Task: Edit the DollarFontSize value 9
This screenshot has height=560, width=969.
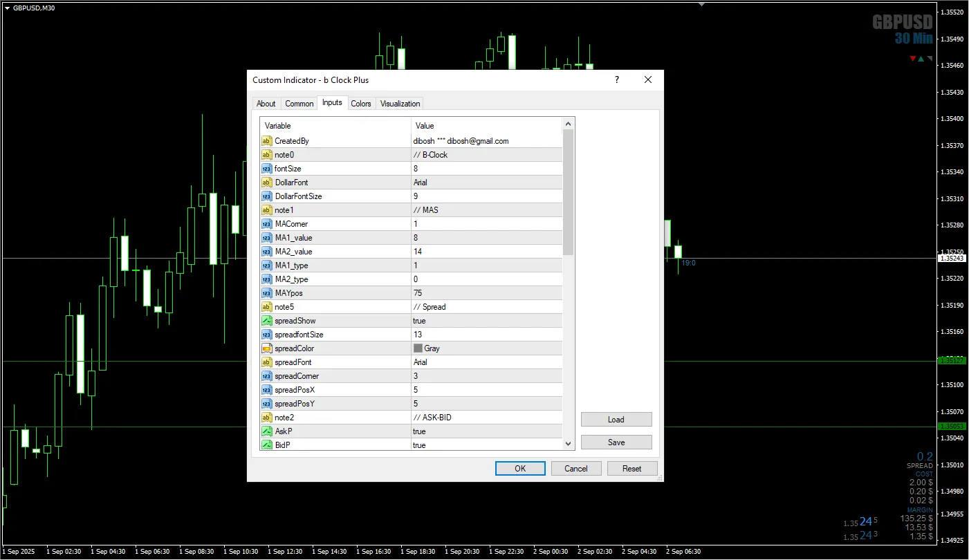Action: (416, 196)
